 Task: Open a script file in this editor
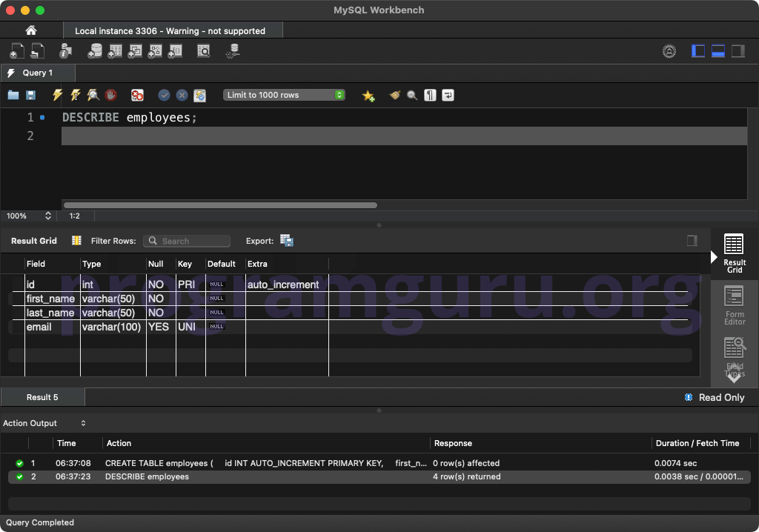pos(13,95)
